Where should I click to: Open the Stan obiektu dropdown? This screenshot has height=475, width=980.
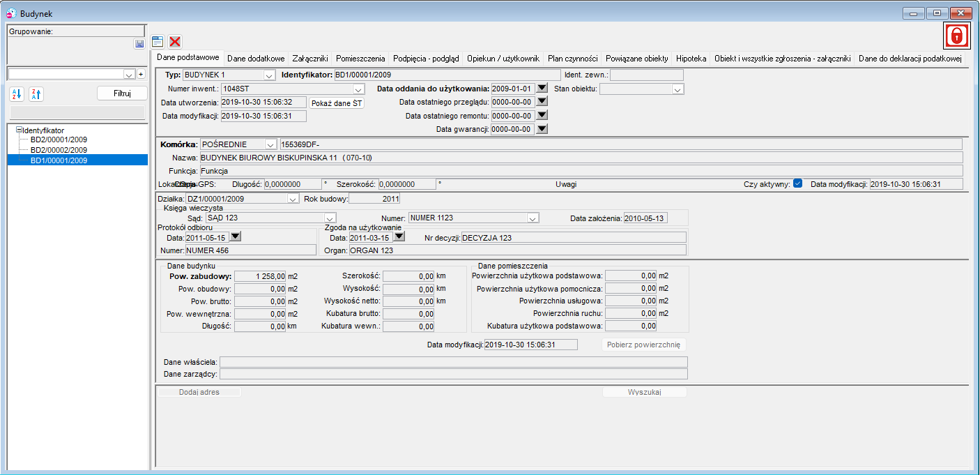coord(677,89)
